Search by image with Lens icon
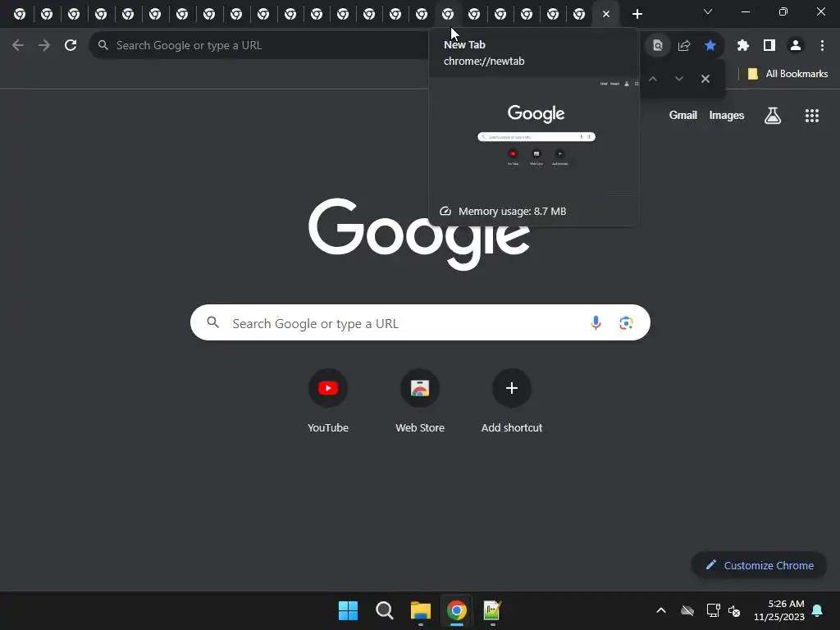840x630 pixels. pyautogui.click(x=626, y=322)
